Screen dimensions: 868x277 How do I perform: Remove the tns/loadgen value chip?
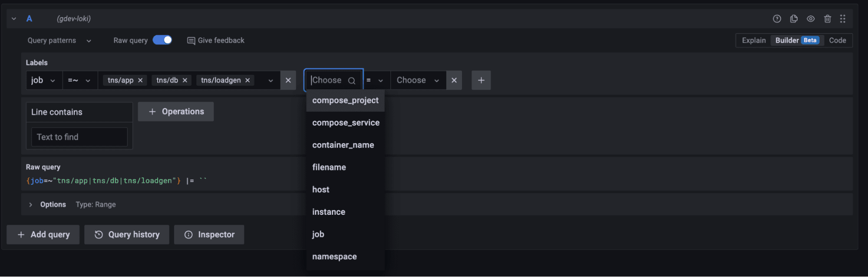[248, 80]
